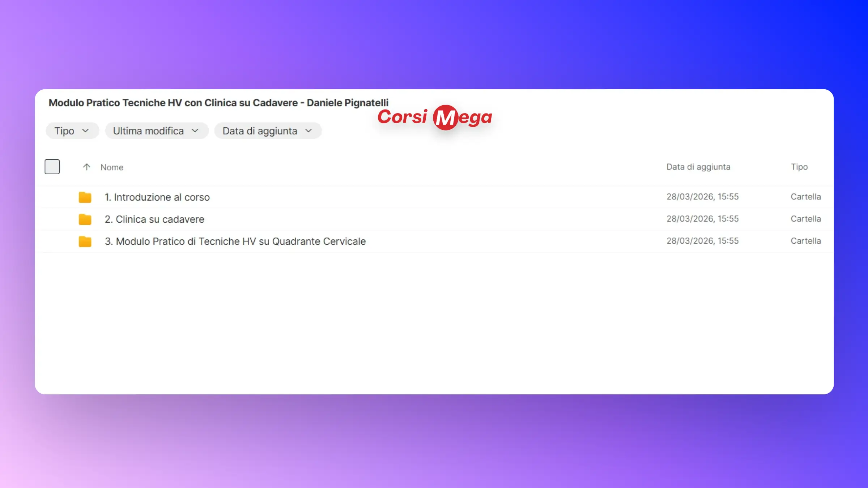Open the Data di aggiunta filter dropdown

[x=267, y=131]
